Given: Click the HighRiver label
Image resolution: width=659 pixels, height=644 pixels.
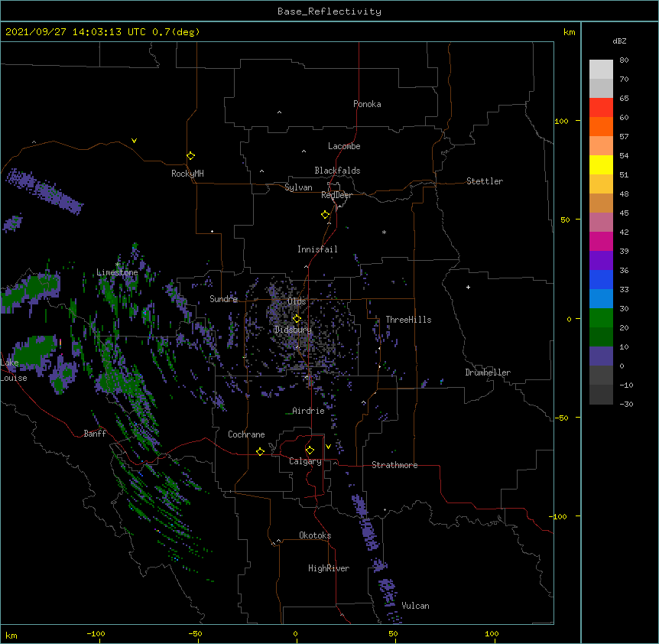Looking at the screenshot, I should click(329, 568).
